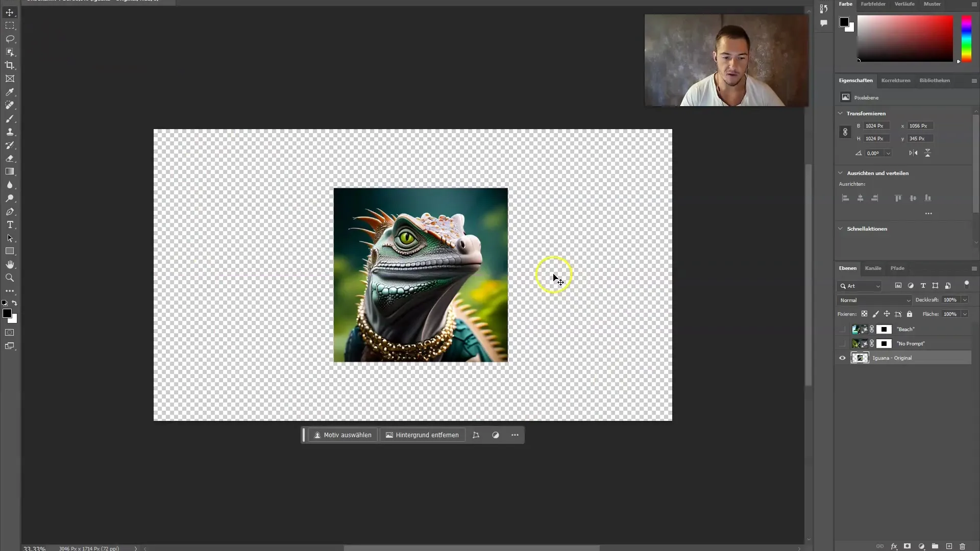
Task: Select the Eraser tool
Action: pos(10,158)
